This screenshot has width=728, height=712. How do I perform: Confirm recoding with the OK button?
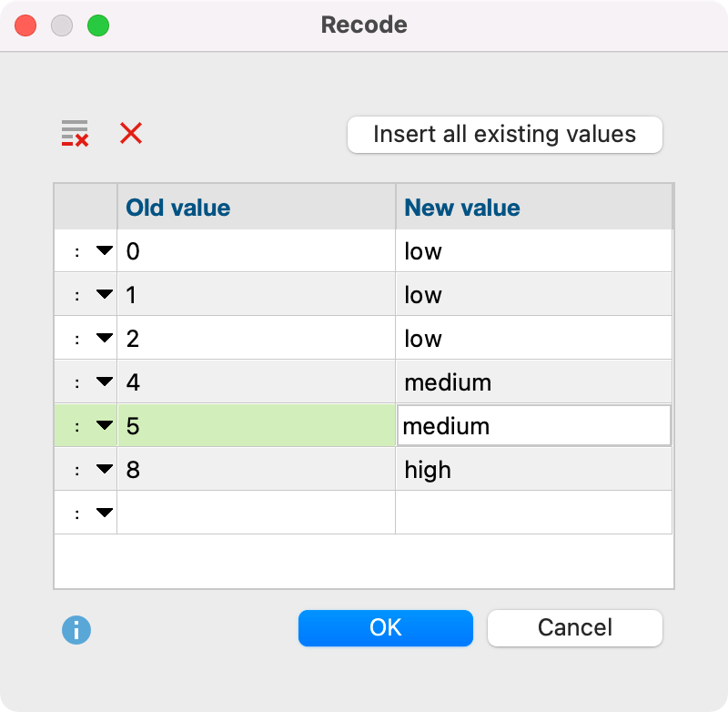(x=385, y=628)
